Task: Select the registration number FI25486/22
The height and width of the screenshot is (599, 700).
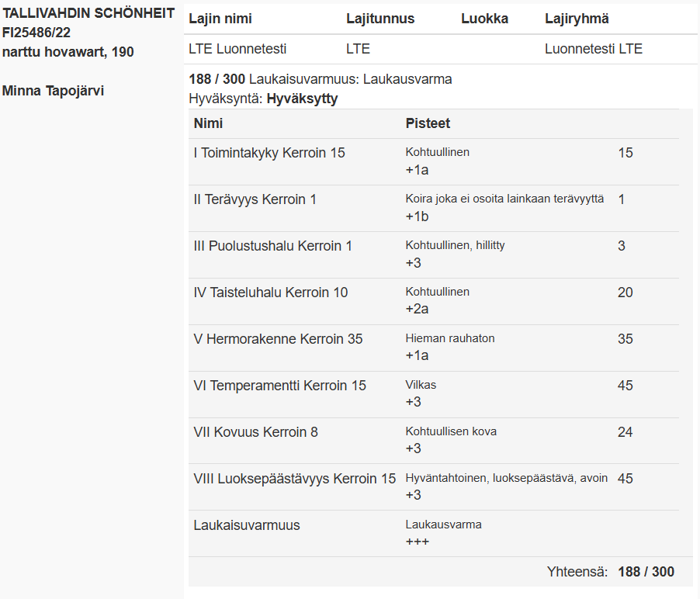Action: 36,33
